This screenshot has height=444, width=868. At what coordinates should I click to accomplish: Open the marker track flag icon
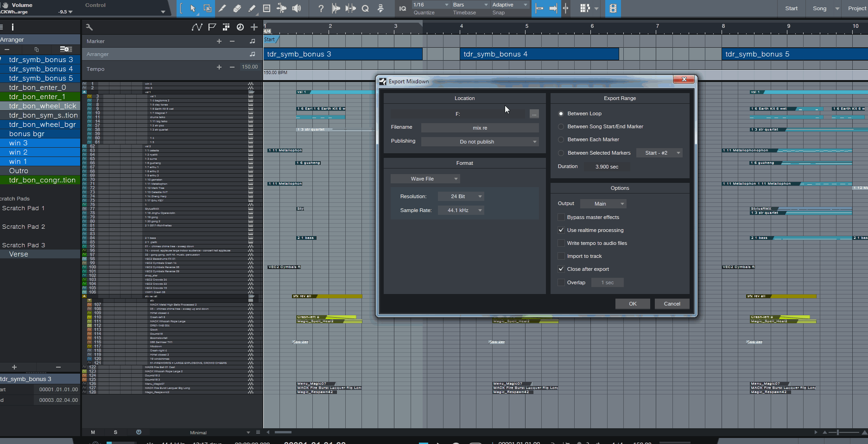(212, 27)
